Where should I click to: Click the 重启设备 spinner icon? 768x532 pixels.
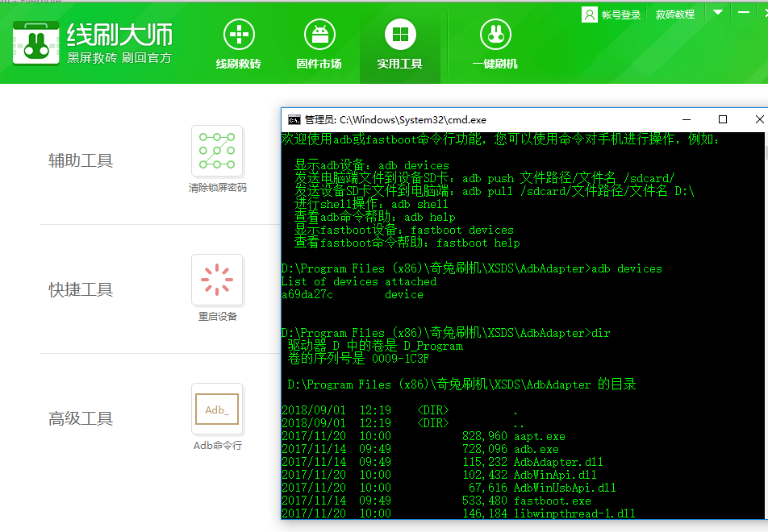[217, 280]
